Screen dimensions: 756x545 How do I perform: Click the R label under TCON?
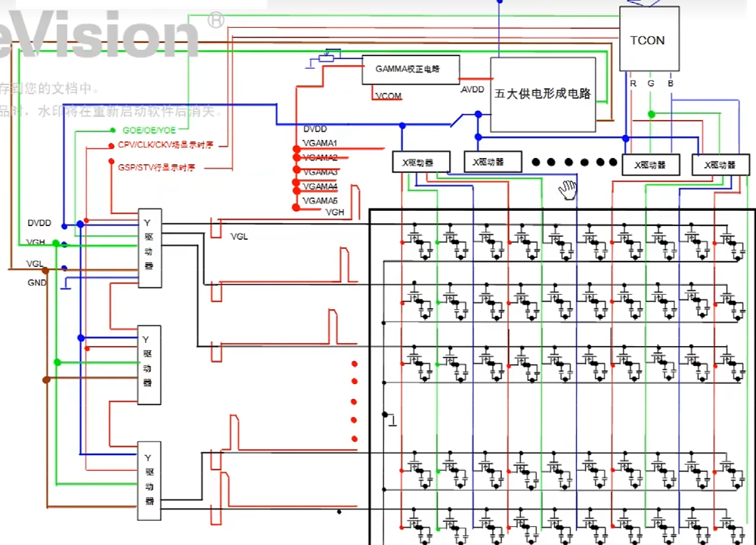tap(633, 83)
